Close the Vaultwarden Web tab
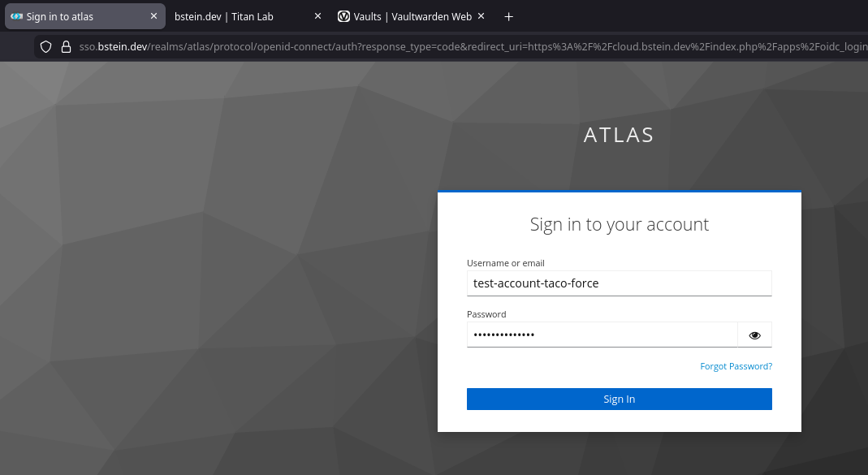This screenshot has height=475, width=868. click(481, 16)
